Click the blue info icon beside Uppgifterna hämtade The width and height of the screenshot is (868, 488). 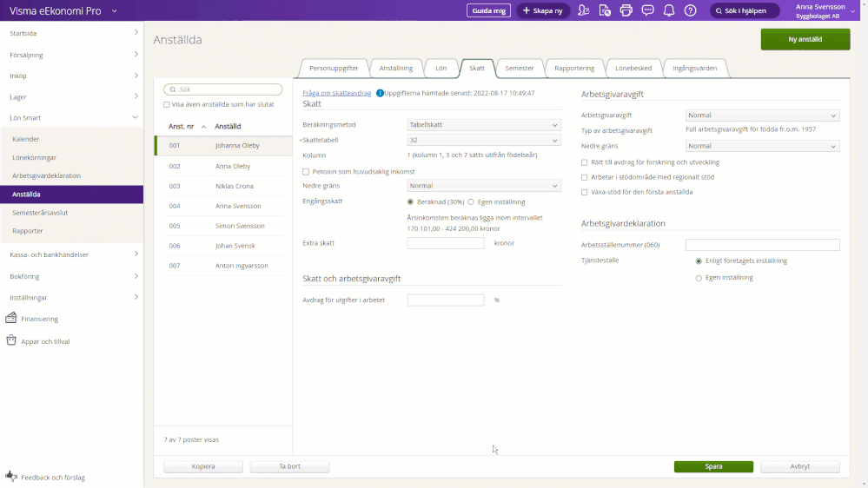coord(380,93)
